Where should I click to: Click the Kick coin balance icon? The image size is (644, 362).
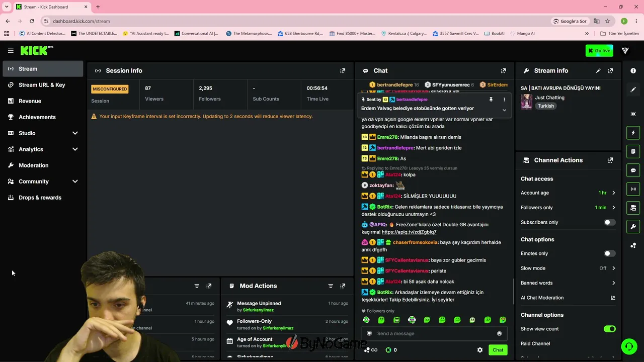[388, 350]
